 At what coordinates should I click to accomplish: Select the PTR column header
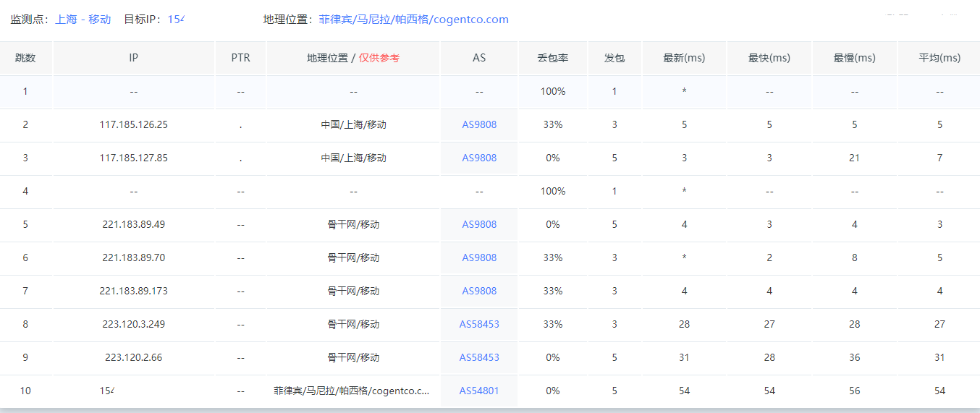tap(240, 58)
